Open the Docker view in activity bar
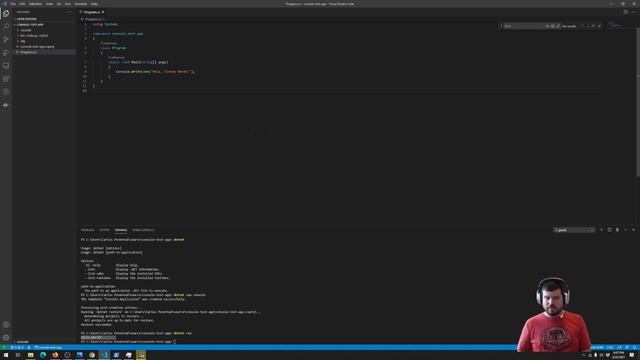Viewport: 640px width, 360px height. click(x=6, y=105)
